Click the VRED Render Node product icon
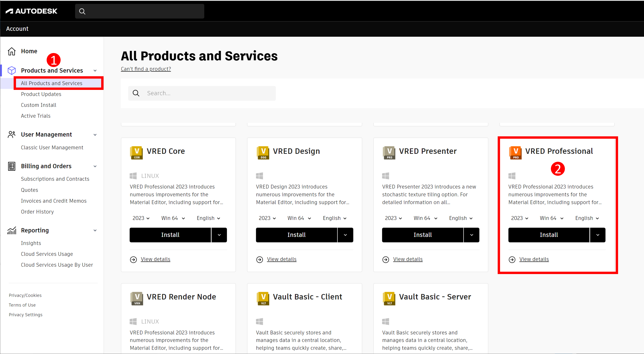 [137, 298]
